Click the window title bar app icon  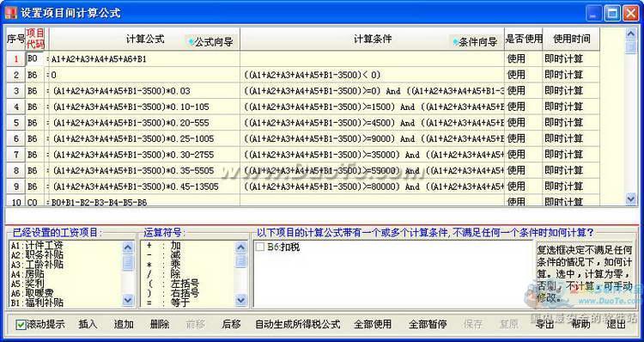click(x=10, y=13)
